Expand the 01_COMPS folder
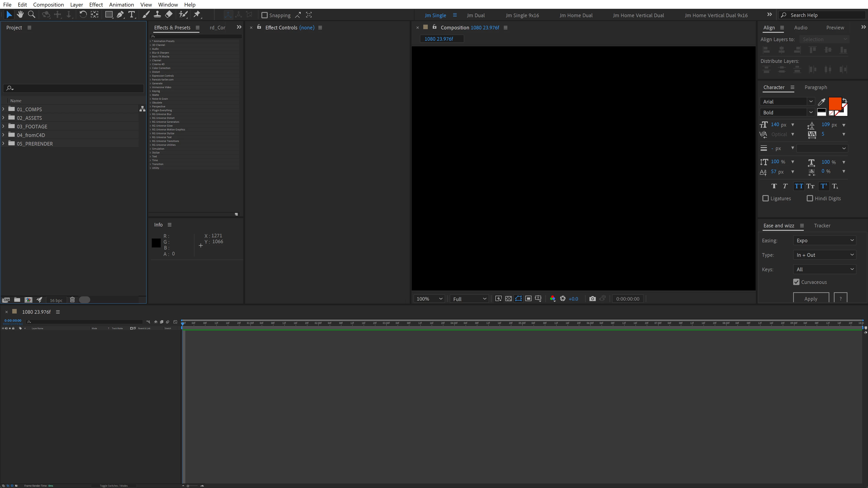This screenshot has height=488, width=868. click(3, 109)
